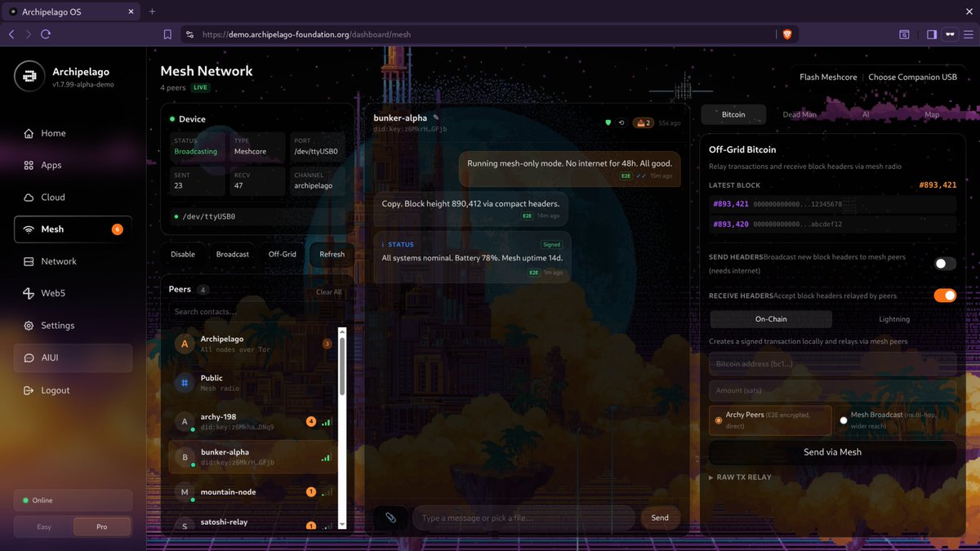Click the attach file paperclip icon
980x551 pixels.
pos(390,518)
